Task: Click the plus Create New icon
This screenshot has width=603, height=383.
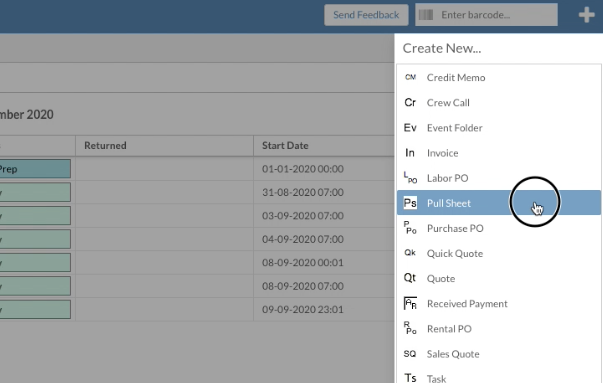Action: [586, 15]
